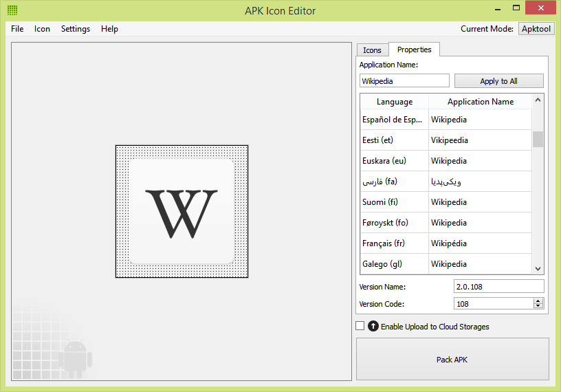
Task: Click the Vikipeedia application name cell
Action: 481,140
